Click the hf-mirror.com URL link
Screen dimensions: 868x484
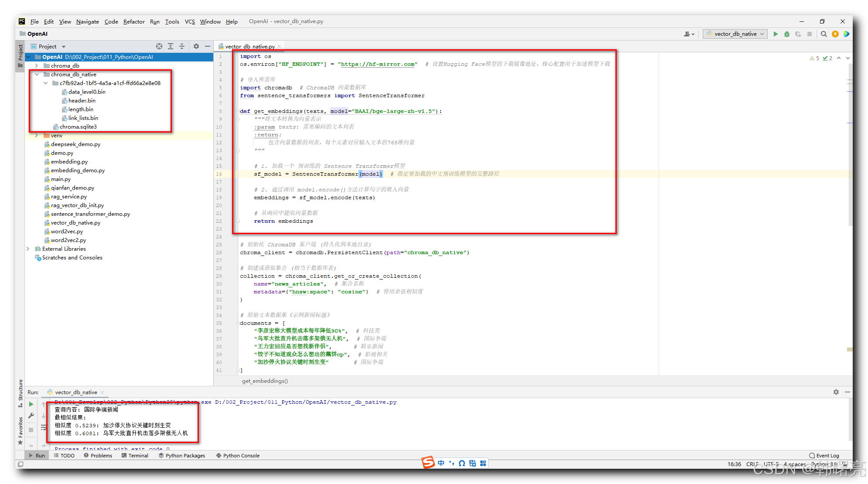coord(377,64)
